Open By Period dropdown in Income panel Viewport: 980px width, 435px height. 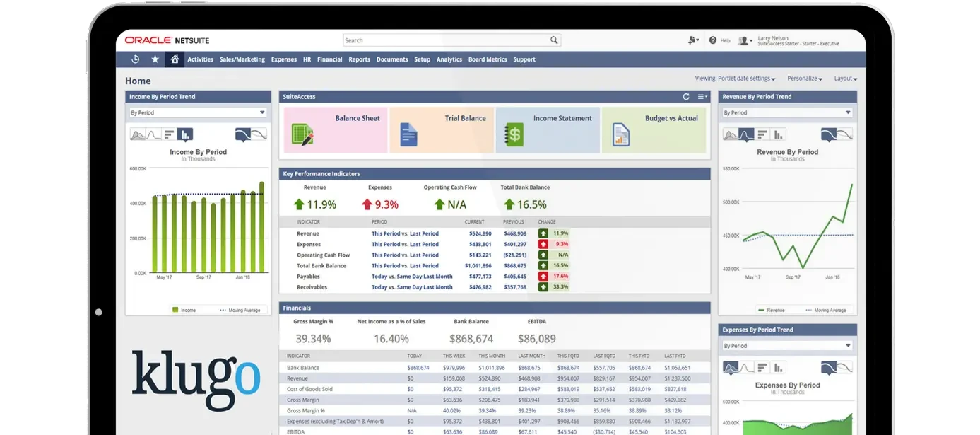198,112
